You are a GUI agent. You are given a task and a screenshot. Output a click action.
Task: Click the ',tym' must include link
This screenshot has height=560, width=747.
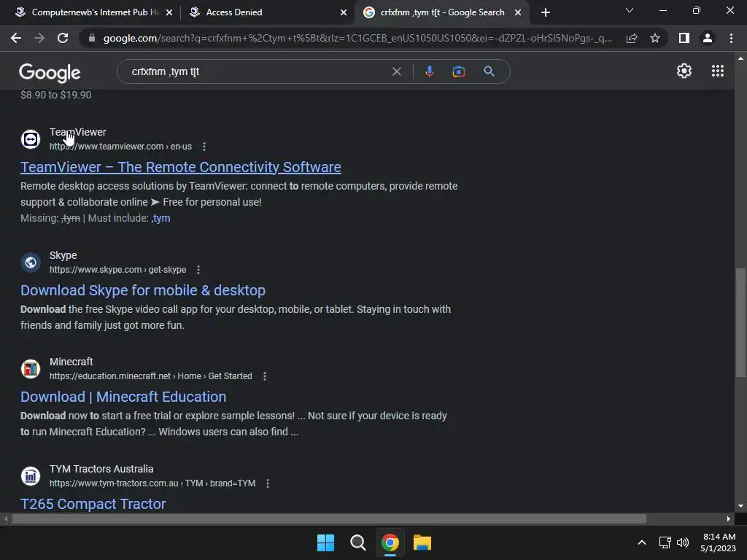pos(160,218)
